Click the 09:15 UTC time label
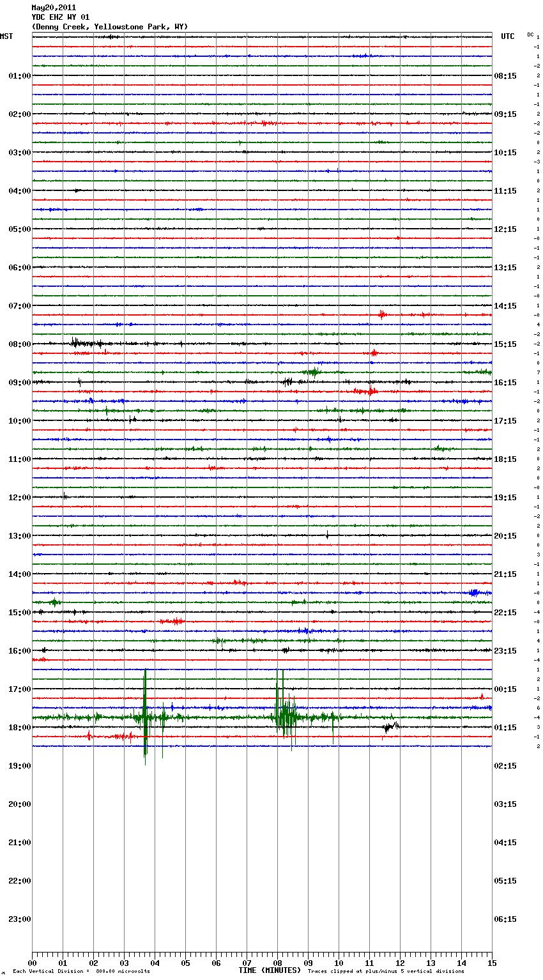This screenshot has height=980, width=543. pyautogui.click(x=505, y=114)
